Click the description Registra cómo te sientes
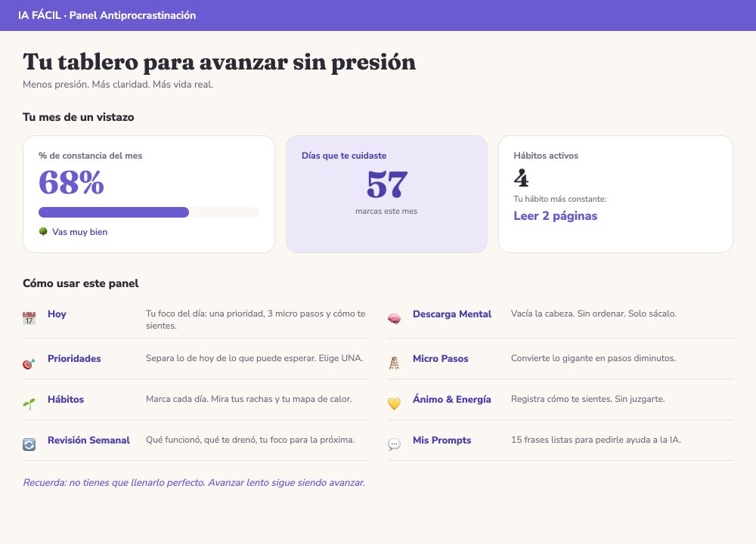 click(x=587, y=399)
